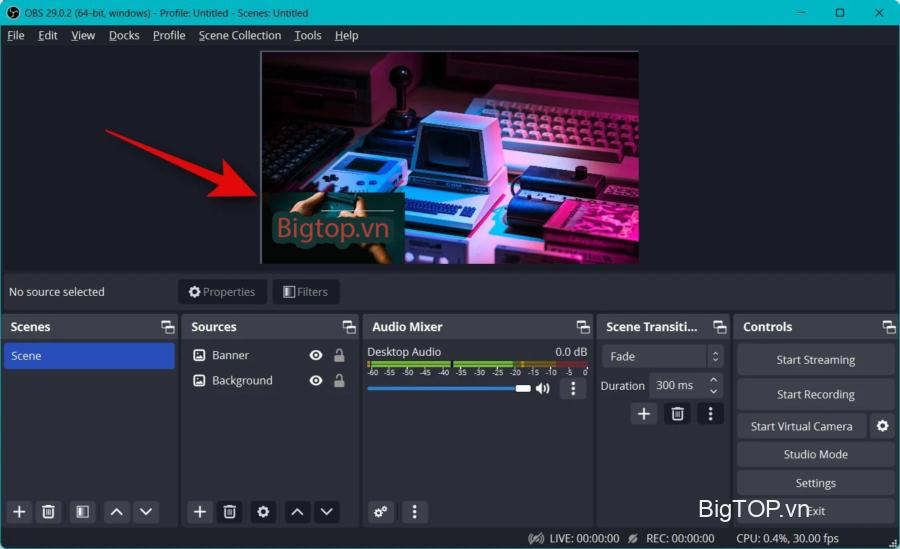This screenshot has width=900, height=549.
Task: Click Start Virtual Camera
Action: pos(801,426)
